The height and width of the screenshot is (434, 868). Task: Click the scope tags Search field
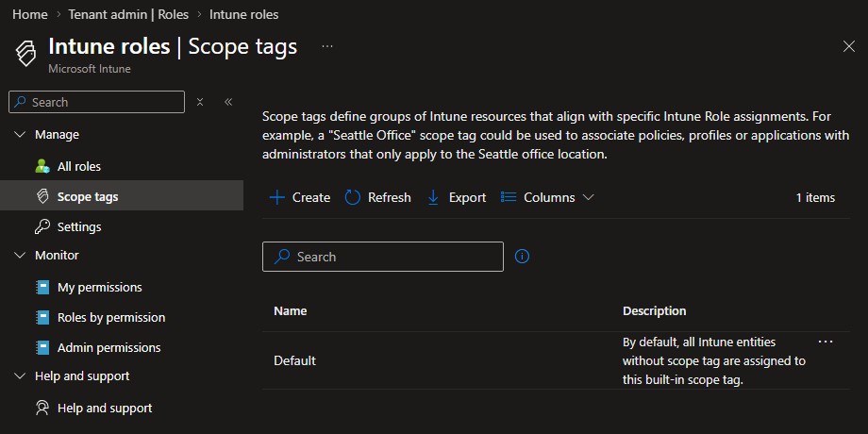[x=382, y=257]
